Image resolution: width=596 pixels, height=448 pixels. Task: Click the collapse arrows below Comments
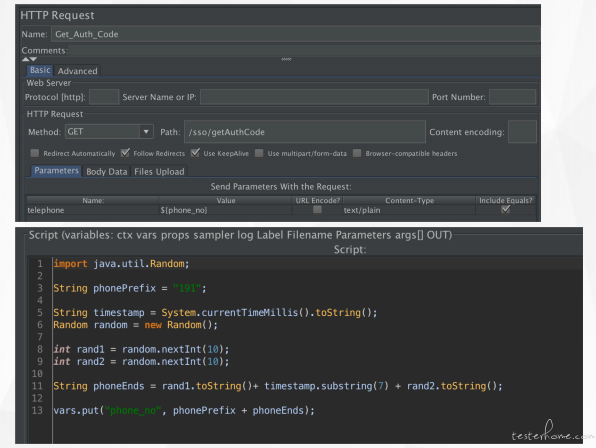pos(29,59)
